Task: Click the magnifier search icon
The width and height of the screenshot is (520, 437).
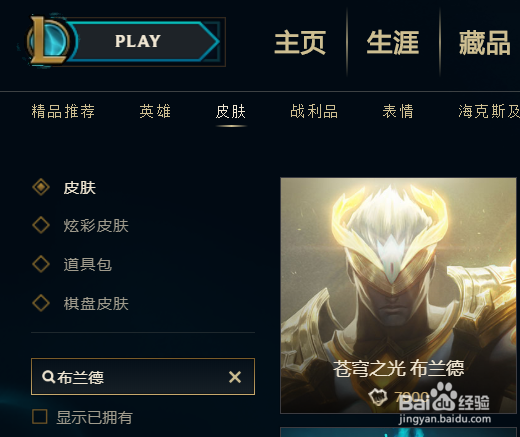Action: [49, 377]
